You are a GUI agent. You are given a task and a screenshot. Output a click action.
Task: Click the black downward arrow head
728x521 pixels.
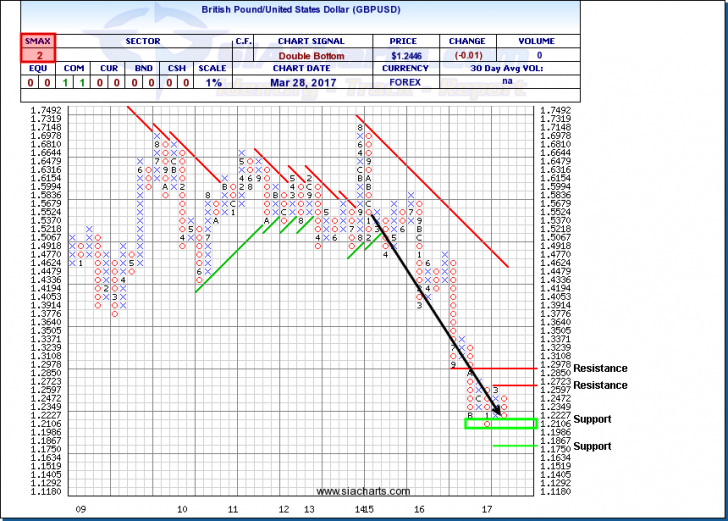pyautogui.click(x=496, y=410)
